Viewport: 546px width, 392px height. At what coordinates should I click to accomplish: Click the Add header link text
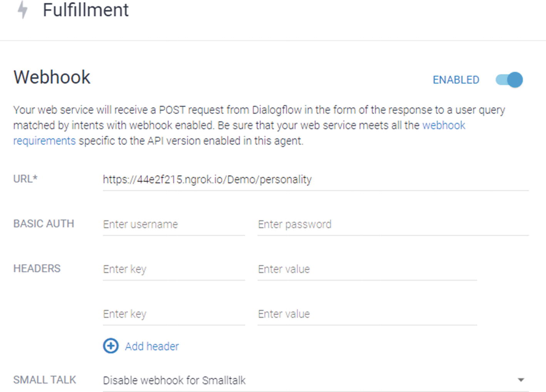152,346
